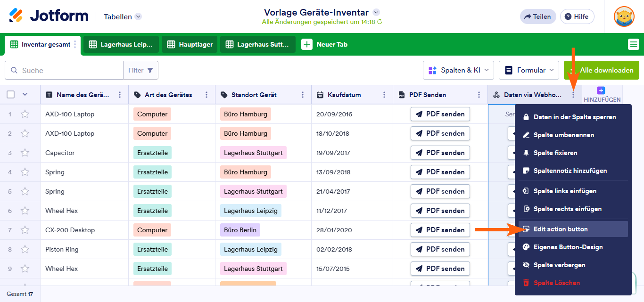Select all rows with the header checkbox
The image size is (644, 302).
click(x=10, y=94)
